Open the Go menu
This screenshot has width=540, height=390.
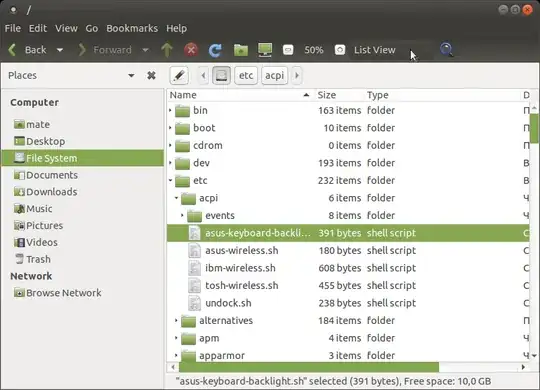click(x=92, y=28)
